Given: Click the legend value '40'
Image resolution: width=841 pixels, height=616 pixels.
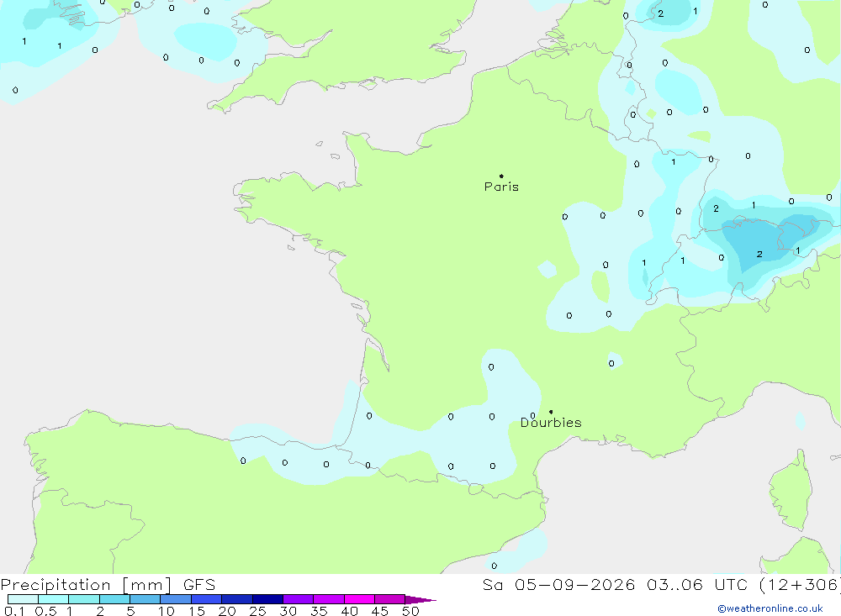Looking at the screenshot, I should (x=350, y=611).
